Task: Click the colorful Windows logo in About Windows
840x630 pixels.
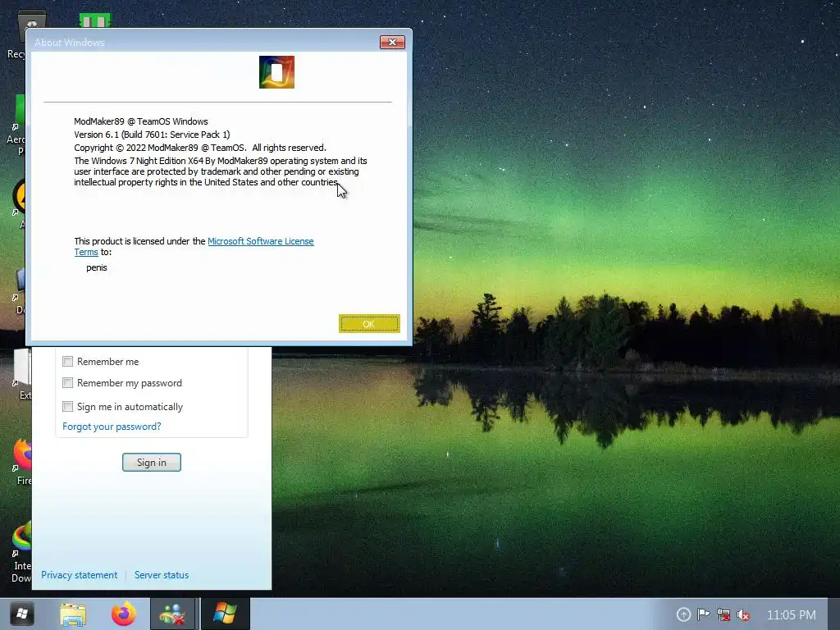Action: pyautogui.click(x=276, y=72)
